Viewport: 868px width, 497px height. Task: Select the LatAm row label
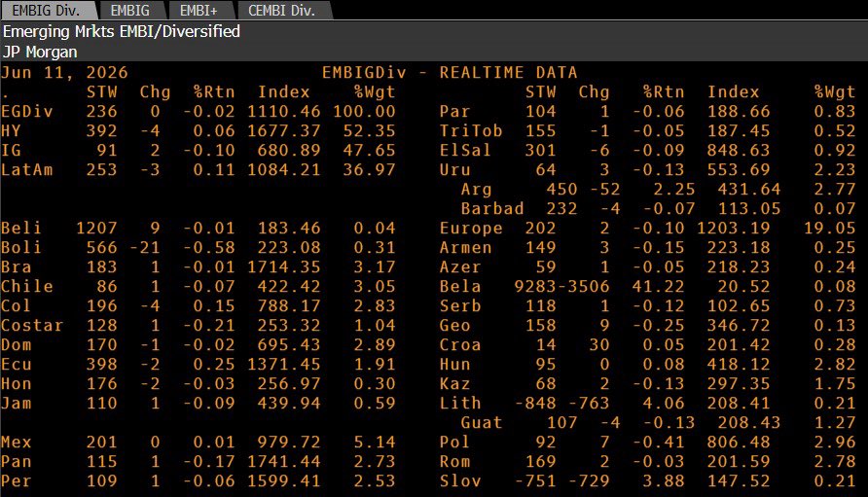point(27,169)
